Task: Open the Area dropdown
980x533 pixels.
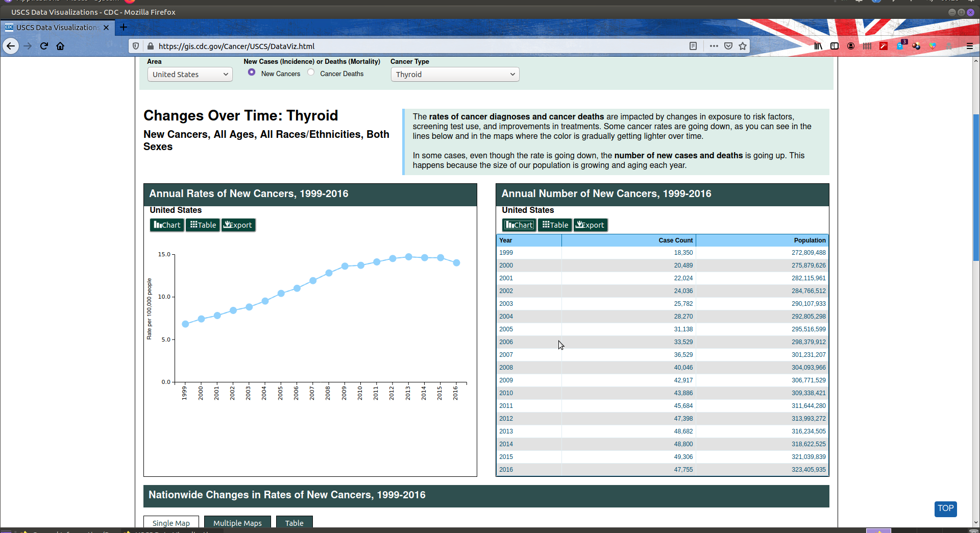Action: (190, 75)
